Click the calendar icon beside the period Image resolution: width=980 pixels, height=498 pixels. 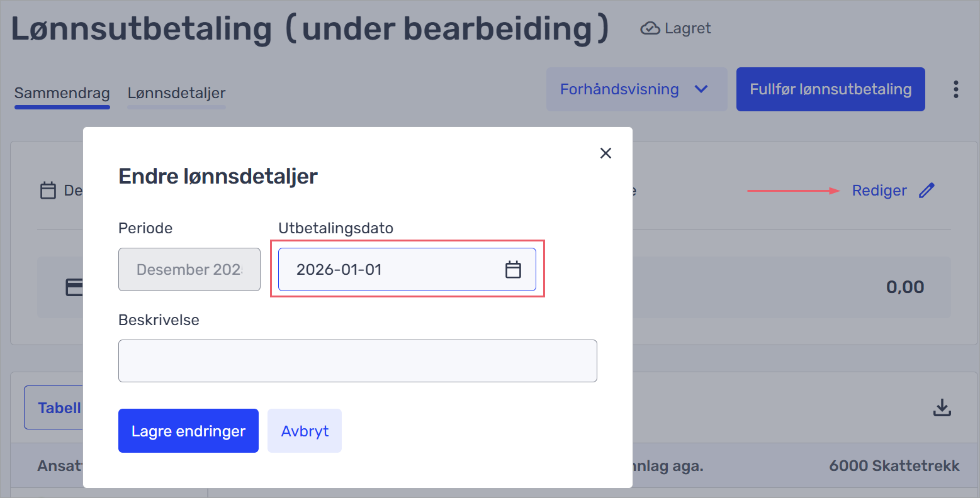coord(48,191)
